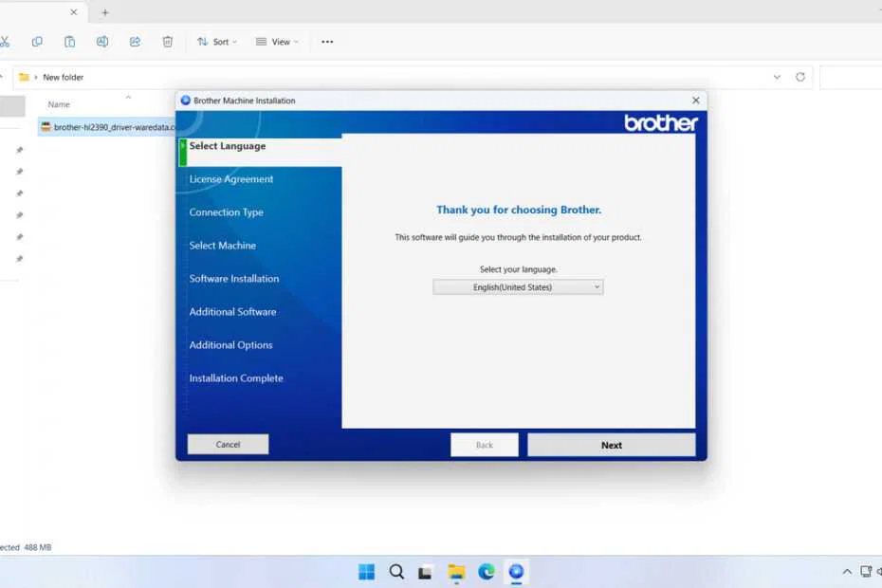
Task: Cancel the Brother installation
Action: tap(228, 444)
